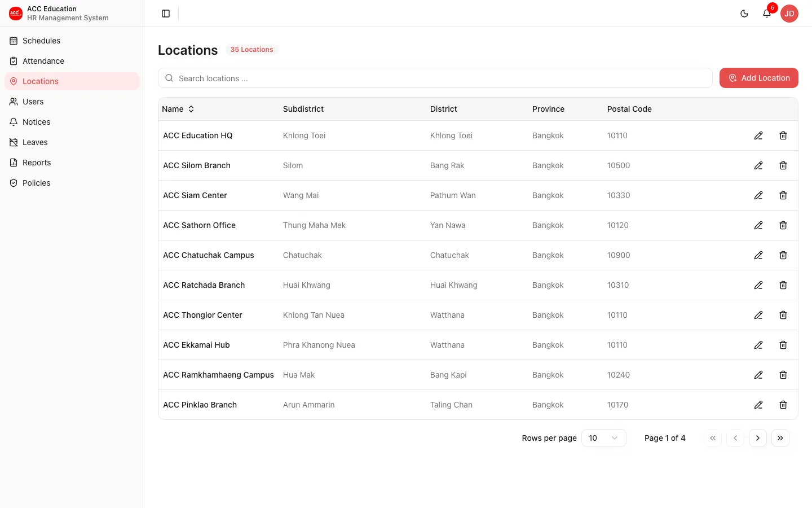Open Attendance in the sidebar

(72, 61)
